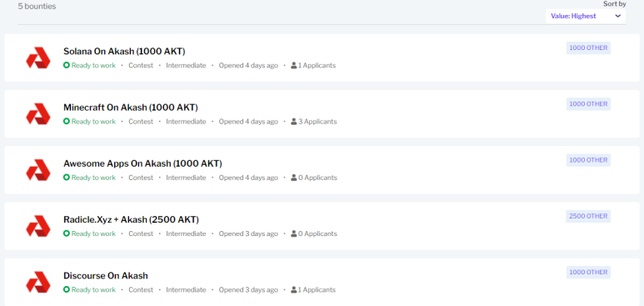Click '0 Applicants' on Radicle.Xyz bounty
This screenshot has height=306, width=644.
click(317, 233)
